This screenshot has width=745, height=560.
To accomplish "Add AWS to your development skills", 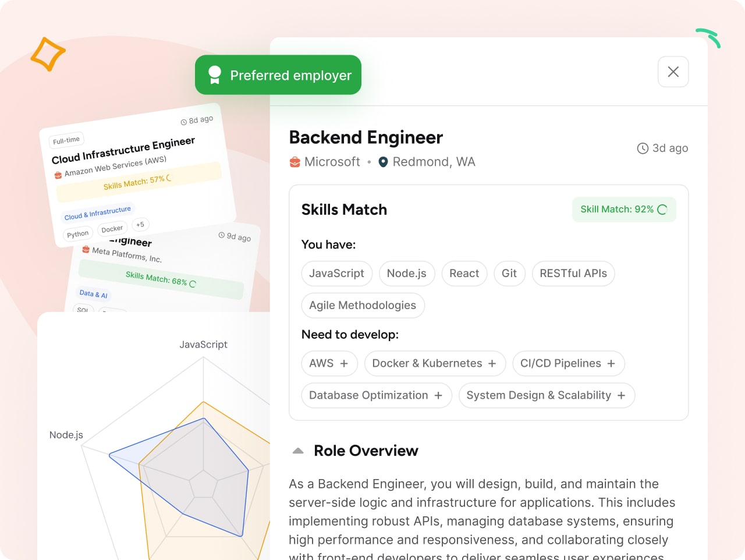I will [329, 363].
